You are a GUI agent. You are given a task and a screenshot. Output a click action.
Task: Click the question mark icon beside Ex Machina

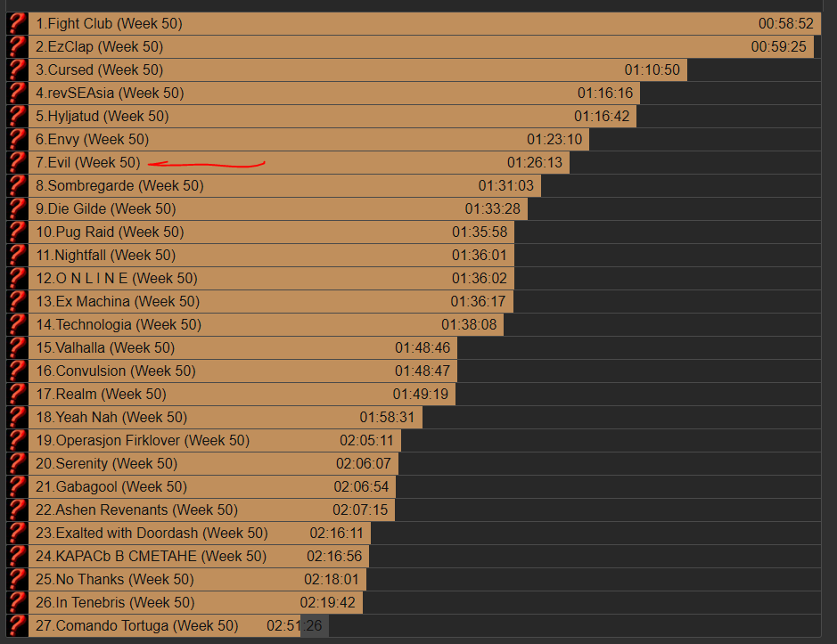(17, 301)
